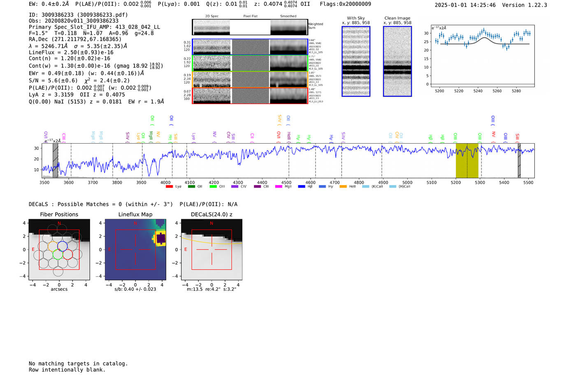Click the green fiber circle in Fiber Positions
This screenshot has height=392, width=576.
pyautogui.click(x=58, y=254)
